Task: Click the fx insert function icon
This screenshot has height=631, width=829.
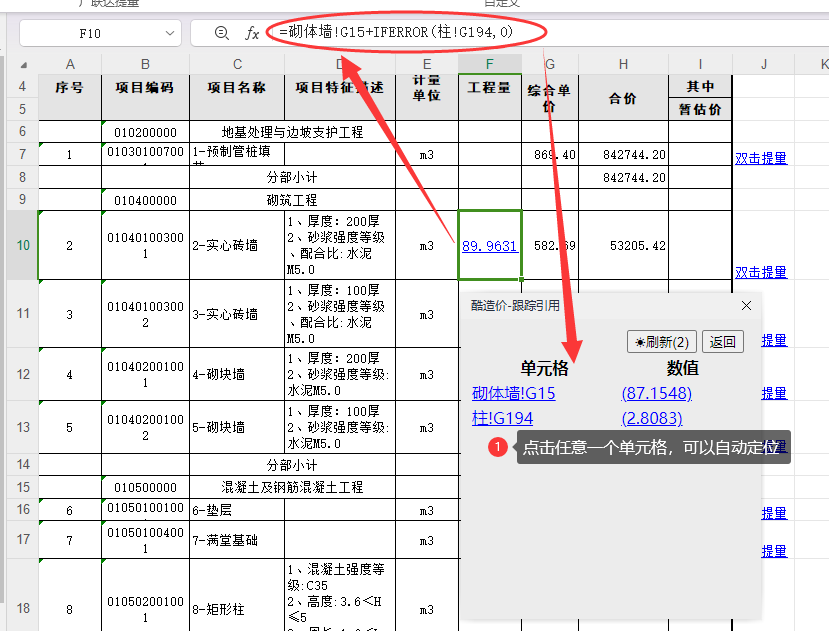Action: (x=252, y=33)
